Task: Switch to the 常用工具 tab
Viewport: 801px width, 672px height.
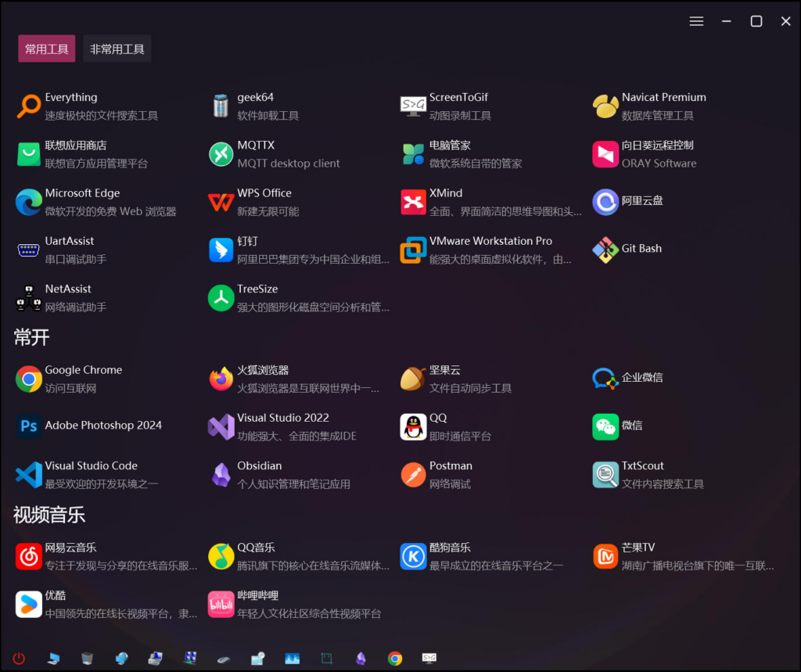Action: [46, 49]
